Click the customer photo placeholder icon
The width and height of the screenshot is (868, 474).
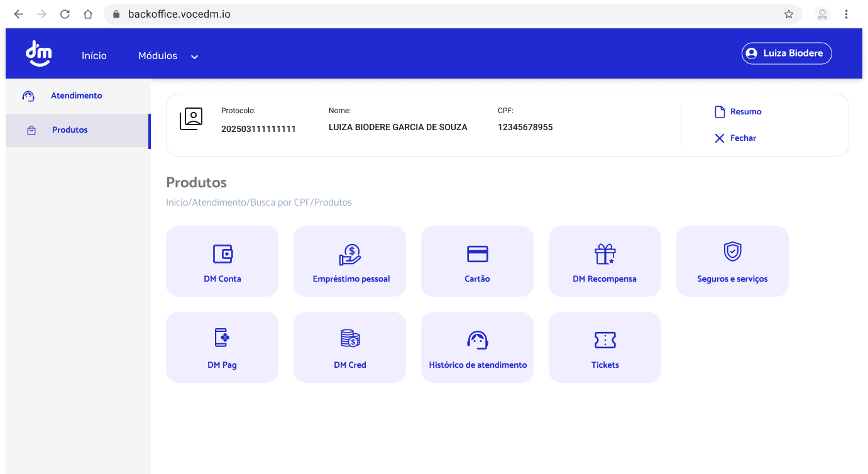tap(191, 117)
